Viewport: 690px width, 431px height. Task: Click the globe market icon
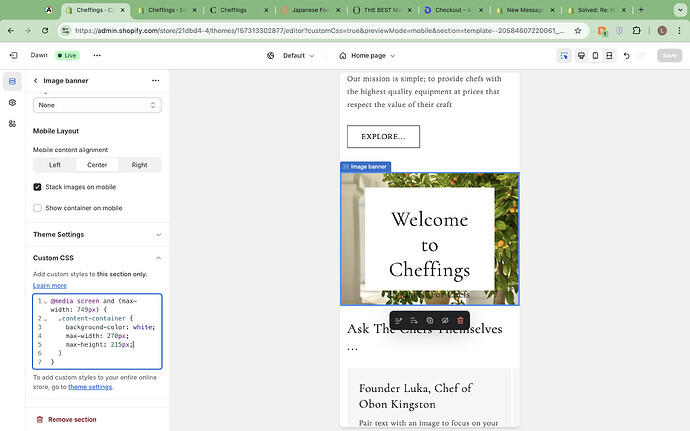[x=271, y=55]
